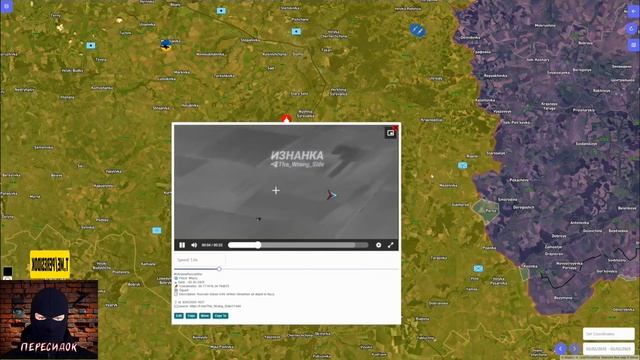
Task: Click the Copy button next to Edit
Action: pos(191,316)
